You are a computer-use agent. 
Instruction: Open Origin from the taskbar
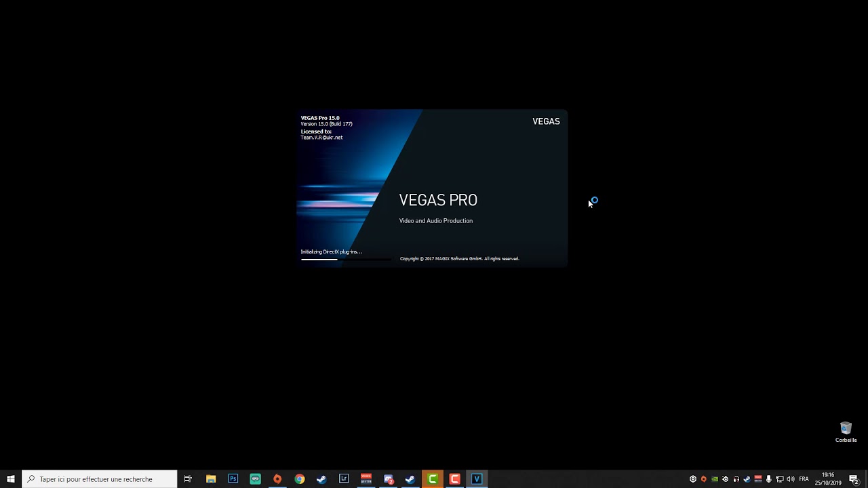(x=277, y=479)
